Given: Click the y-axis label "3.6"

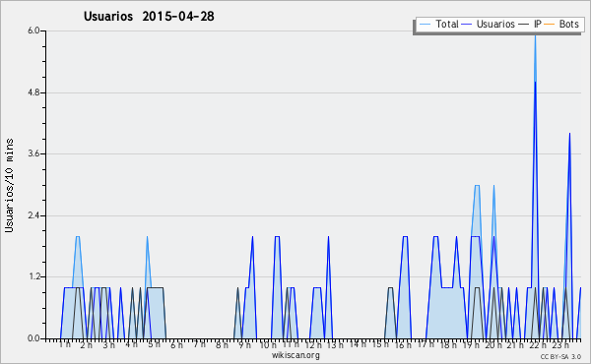Looking at the screenshot, I should 33,153.
